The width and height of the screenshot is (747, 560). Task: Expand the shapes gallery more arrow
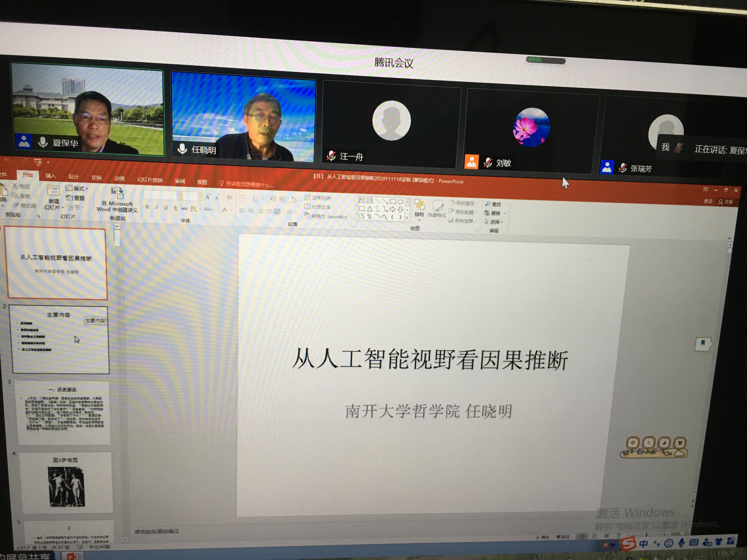tap(407, 218)
